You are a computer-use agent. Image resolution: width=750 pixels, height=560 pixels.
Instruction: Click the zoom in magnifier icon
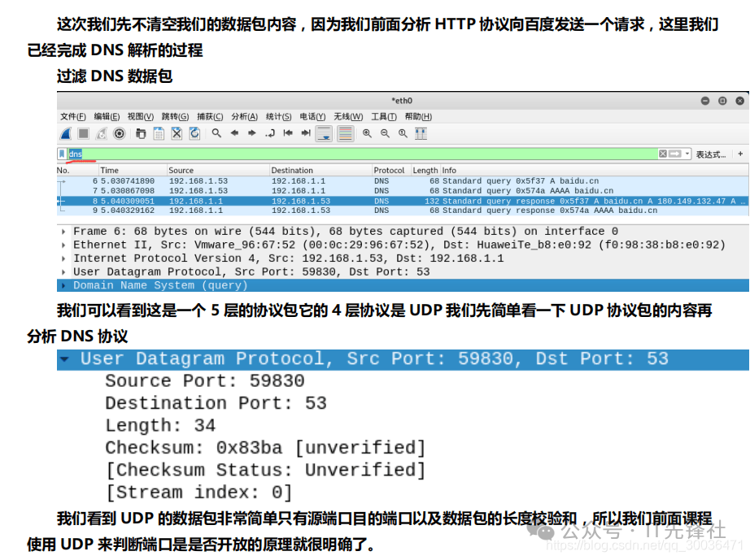(x=367, y=133)
